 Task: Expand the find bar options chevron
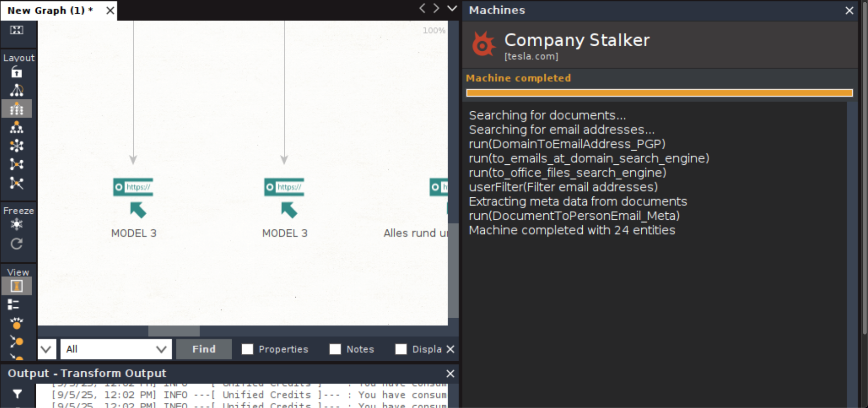coord(46,349)
